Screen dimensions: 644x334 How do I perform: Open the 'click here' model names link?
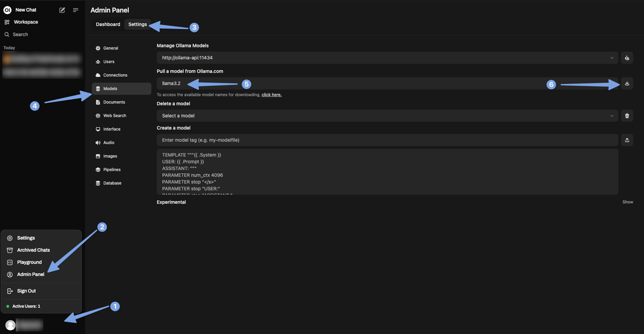[x=272, y=95]
